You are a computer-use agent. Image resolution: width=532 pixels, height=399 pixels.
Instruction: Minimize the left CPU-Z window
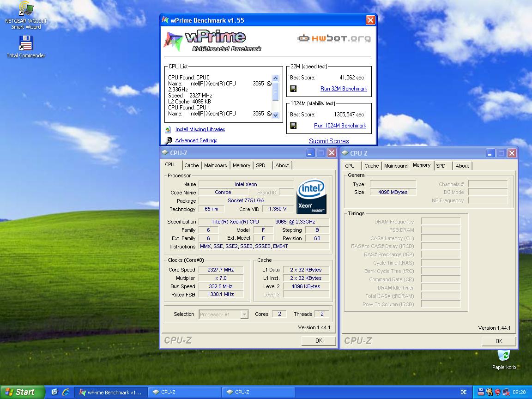[310, 153]
